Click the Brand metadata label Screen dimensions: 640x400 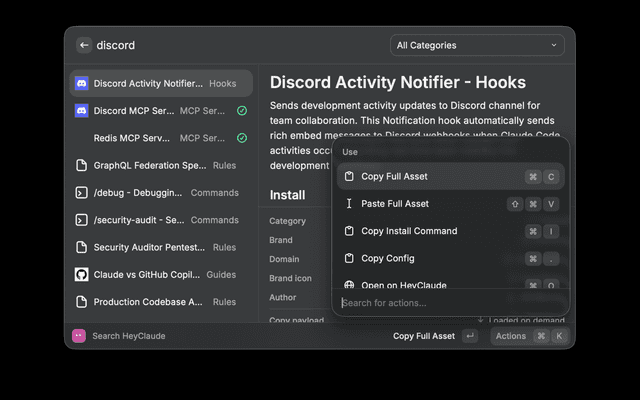point(281,240)
